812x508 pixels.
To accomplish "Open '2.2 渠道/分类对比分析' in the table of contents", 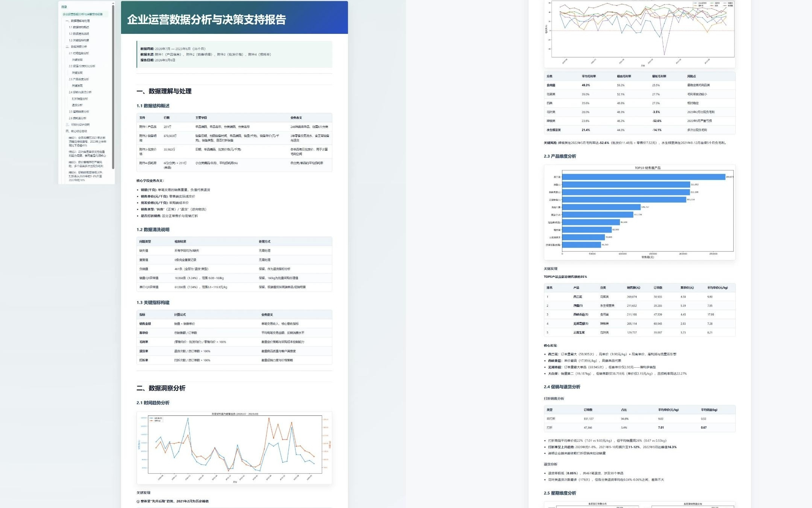I will click(x=82, y=66).
